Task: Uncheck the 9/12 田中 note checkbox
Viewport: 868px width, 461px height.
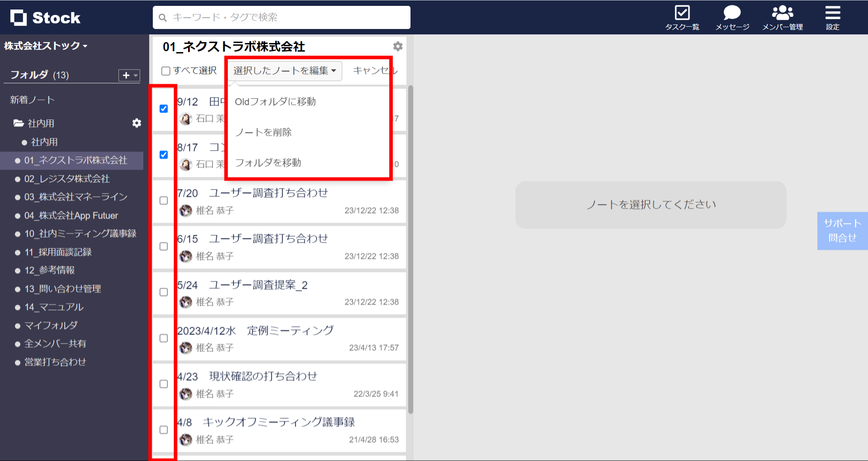Action: (163, 109)
